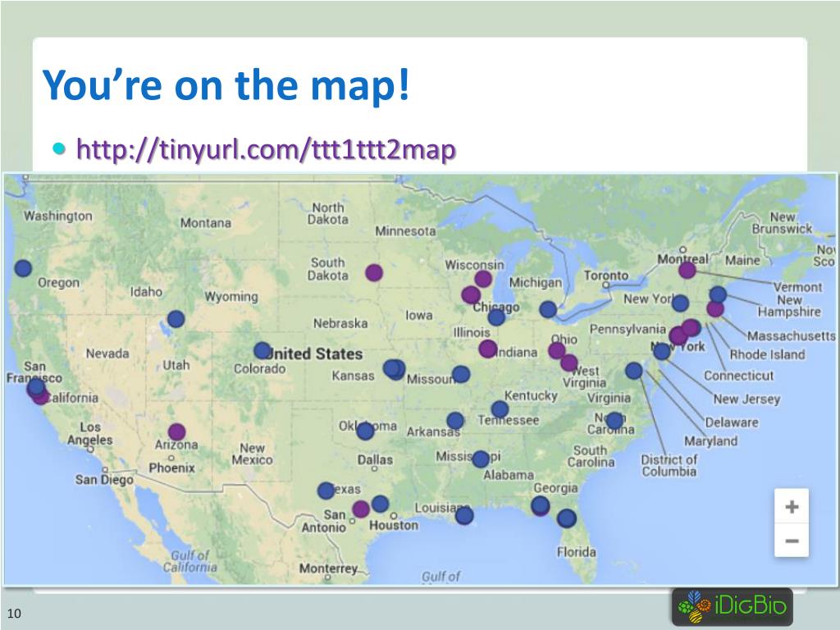Select the blue marker in Michigan
The height and width of the screenshot is (630, 840).
click(547, 309)
